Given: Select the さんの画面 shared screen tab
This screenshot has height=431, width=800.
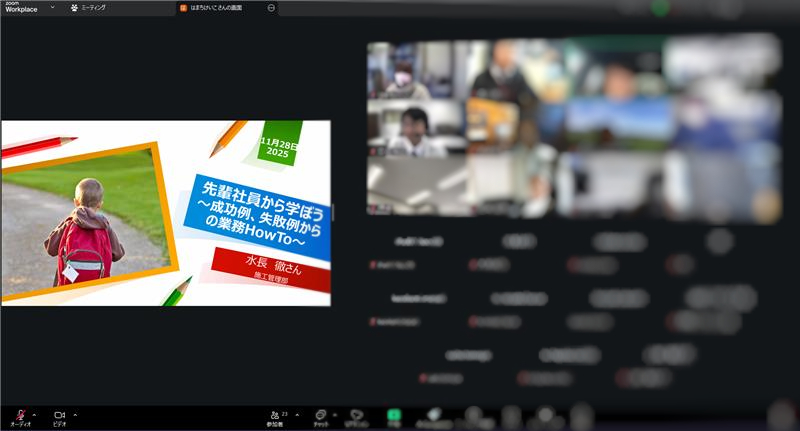Looking at the screenshot, I should pyautogui.click(x=222, y=7).
